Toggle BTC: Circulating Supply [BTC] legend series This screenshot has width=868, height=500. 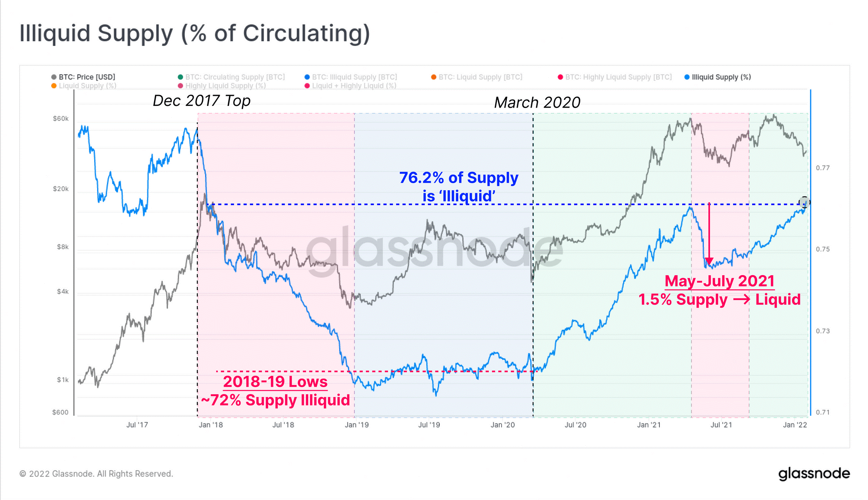click(231, 77)
